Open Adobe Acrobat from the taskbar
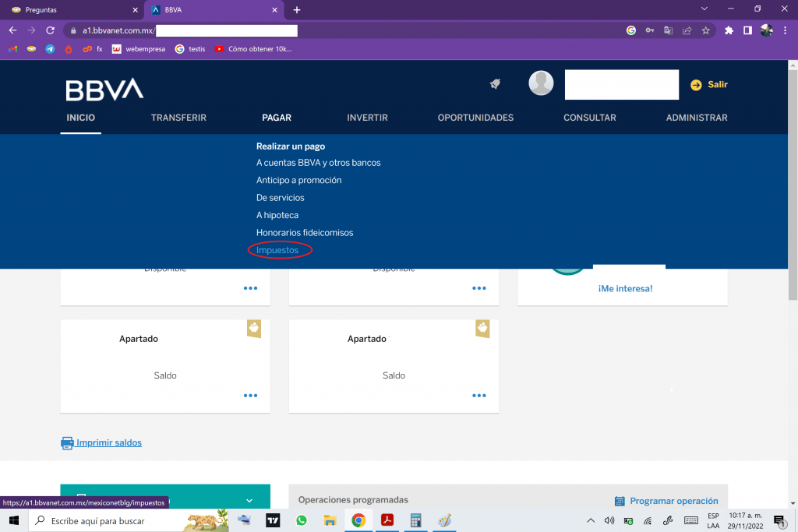The image size is (798, 532). point(387,520)
